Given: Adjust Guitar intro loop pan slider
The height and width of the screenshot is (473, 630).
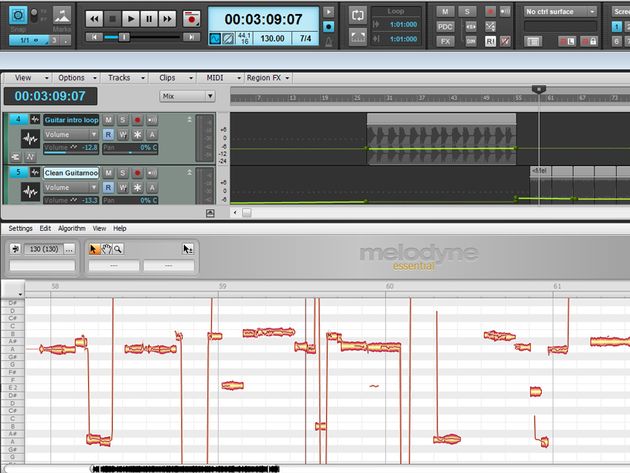Looking at the screenshot, I should click(130, 148).
